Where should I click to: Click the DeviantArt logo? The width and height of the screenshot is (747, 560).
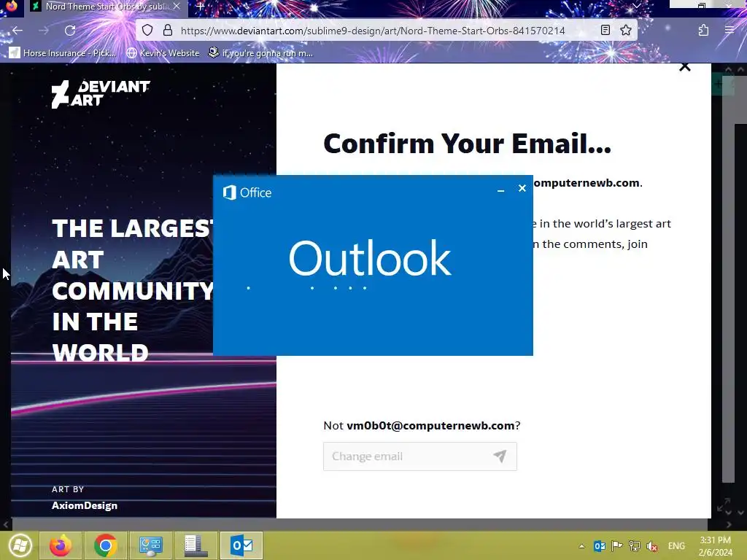(101, 93)
